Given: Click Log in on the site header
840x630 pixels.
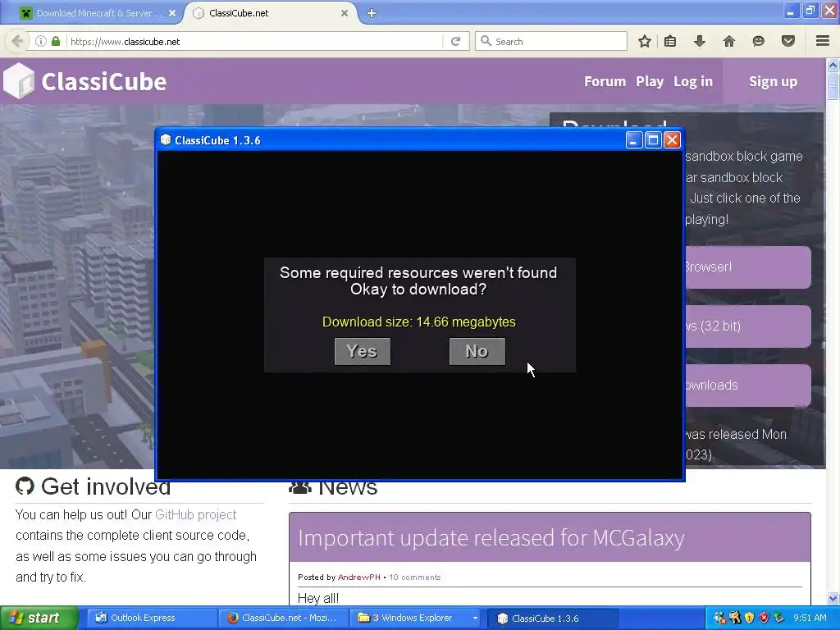Looking at the screenshot, I should 693,81.
